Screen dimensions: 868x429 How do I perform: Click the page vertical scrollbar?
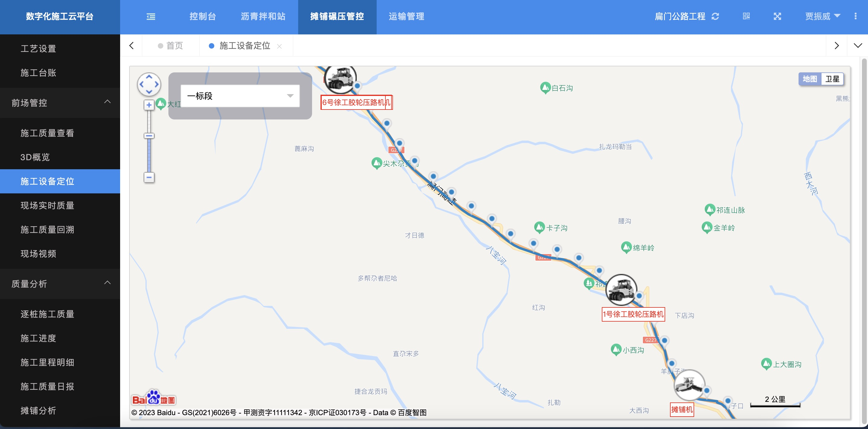(x=864, y=241)
